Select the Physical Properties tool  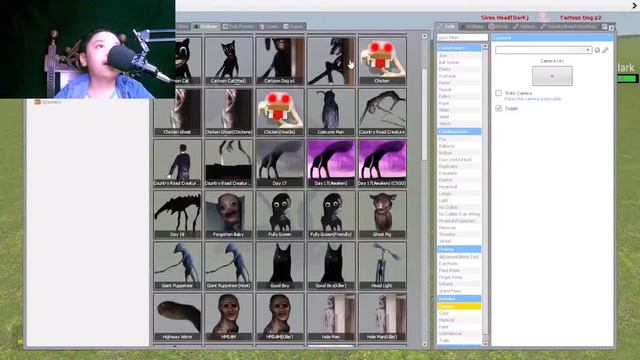tap(459, 221)
